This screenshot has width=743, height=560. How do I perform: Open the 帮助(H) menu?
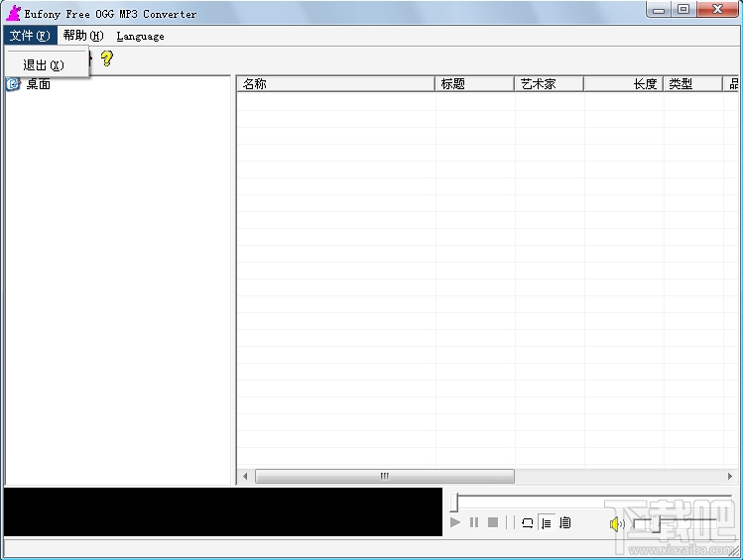[x=83, y=36]
